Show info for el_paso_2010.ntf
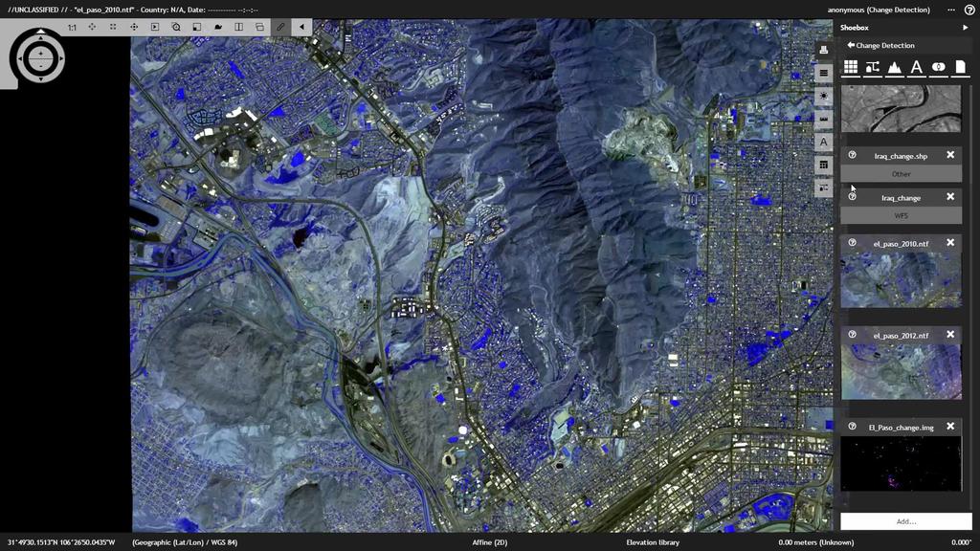The image size is (980, 551). (852, 242)
